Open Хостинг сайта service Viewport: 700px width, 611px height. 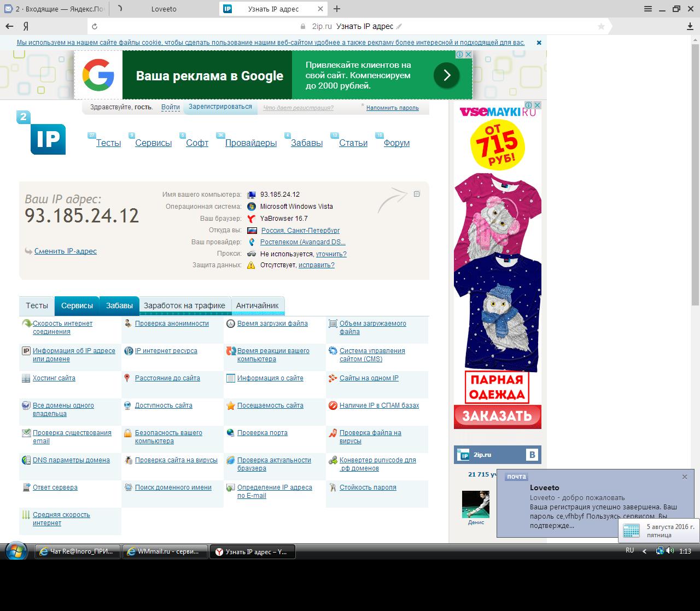(x=54, y=378)
